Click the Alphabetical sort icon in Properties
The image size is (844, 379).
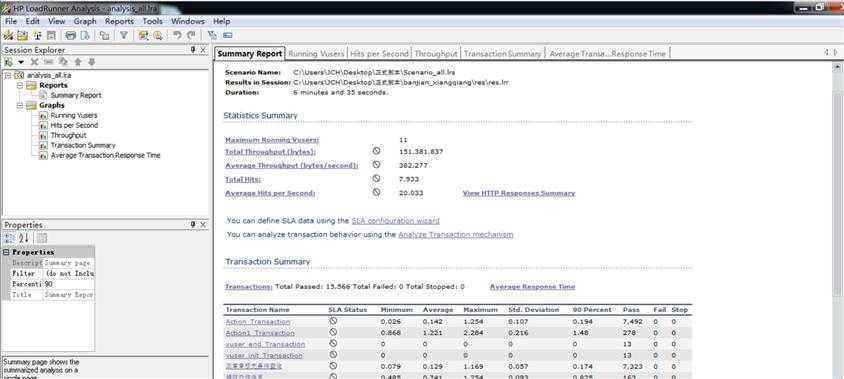[24, 238]
